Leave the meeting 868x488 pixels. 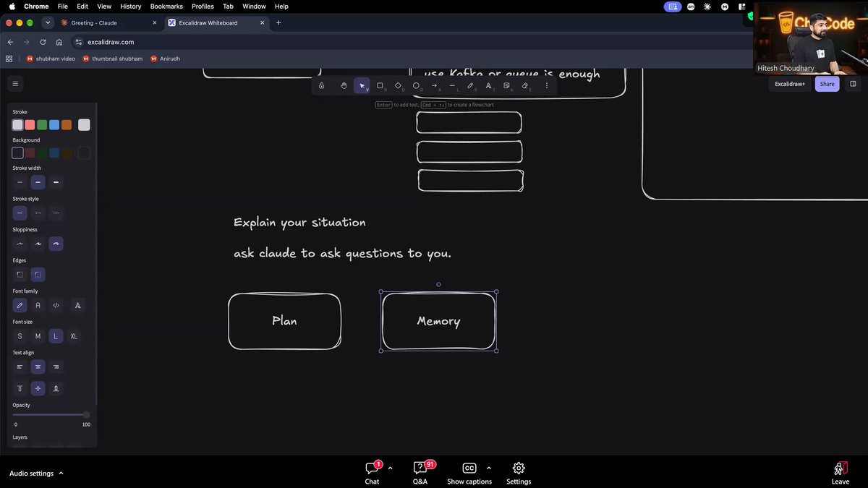tap(840, 474)
